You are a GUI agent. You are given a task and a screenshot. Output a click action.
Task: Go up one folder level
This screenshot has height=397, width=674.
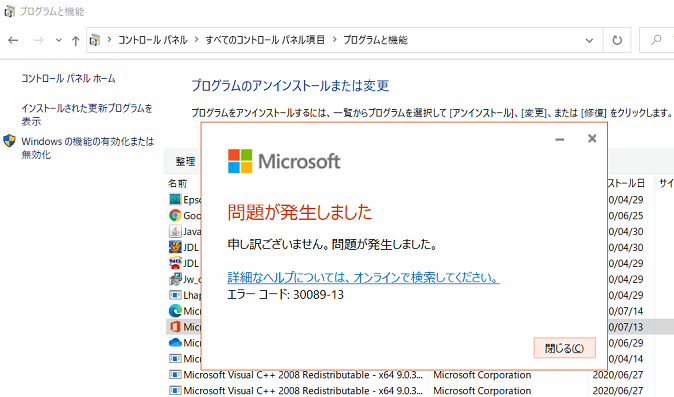point(76,40)
